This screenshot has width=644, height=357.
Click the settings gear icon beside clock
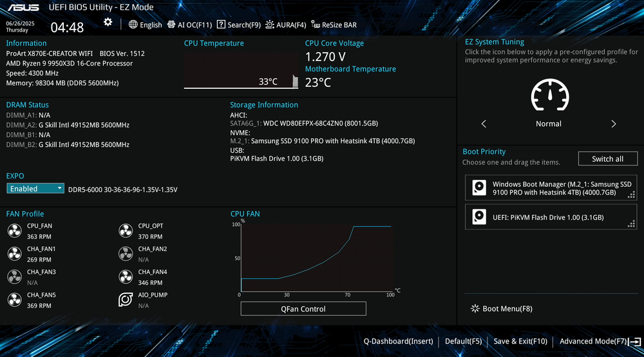click(x=108, y=23)
